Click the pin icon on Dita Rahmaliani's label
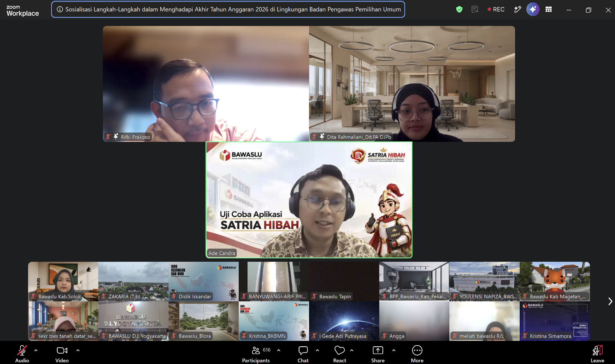Viewport: 615px width, 364px height. coord(322,136)
